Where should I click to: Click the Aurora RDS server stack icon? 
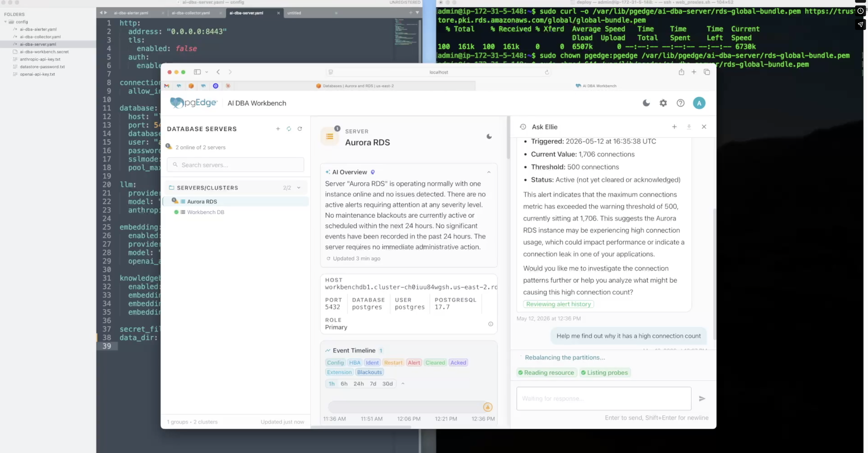click(x=329, y=137)
